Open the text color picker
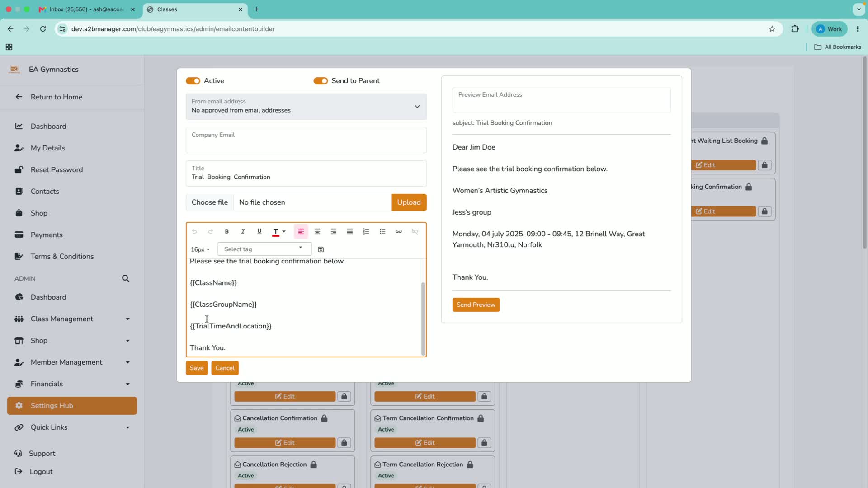 [x=279, y=231]
